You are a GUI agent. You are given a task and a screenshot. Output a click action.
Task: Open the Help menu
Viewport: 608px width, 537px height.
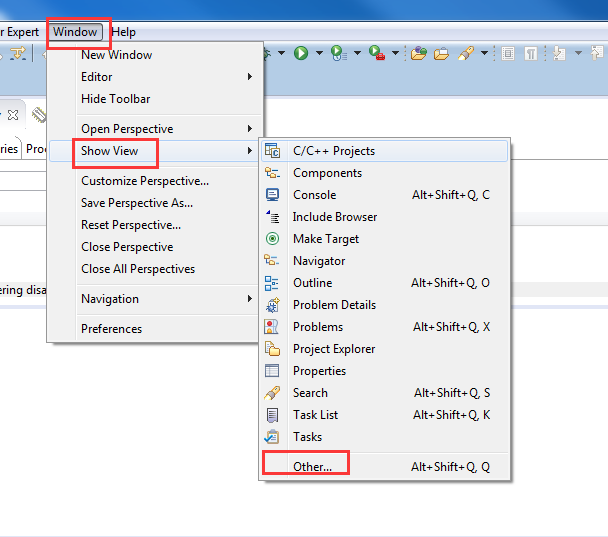click(124, 32)
